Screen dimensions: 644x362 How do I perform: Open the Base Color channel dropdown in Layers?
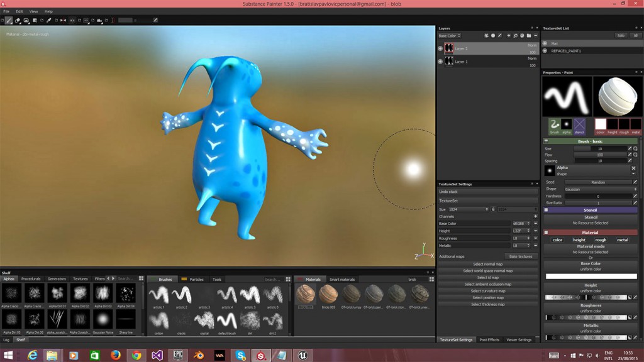pyautogui.click(x=450, y=36)
